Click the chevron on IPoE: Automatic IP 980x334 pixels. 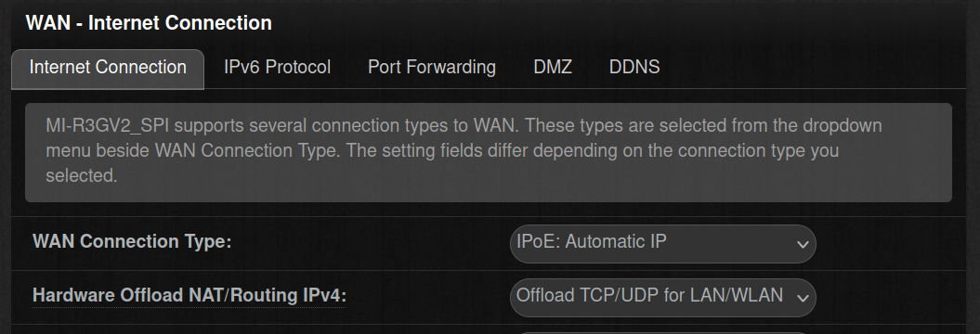point(803,245)
